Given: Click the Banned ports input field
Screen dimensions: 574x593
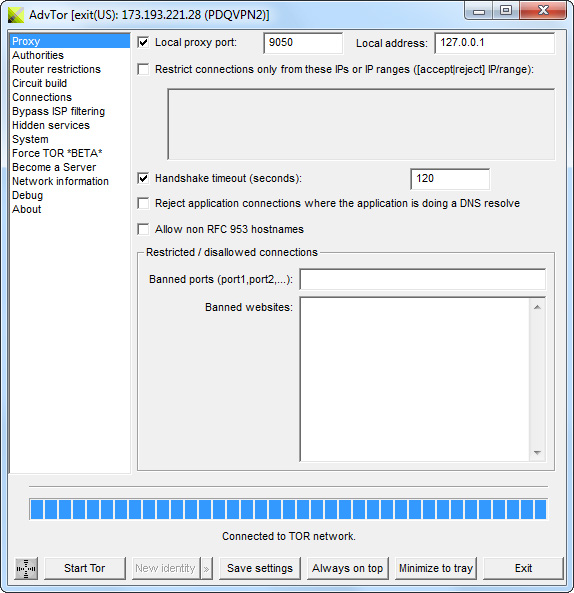Looking at the screenshot, I should 422,279.
